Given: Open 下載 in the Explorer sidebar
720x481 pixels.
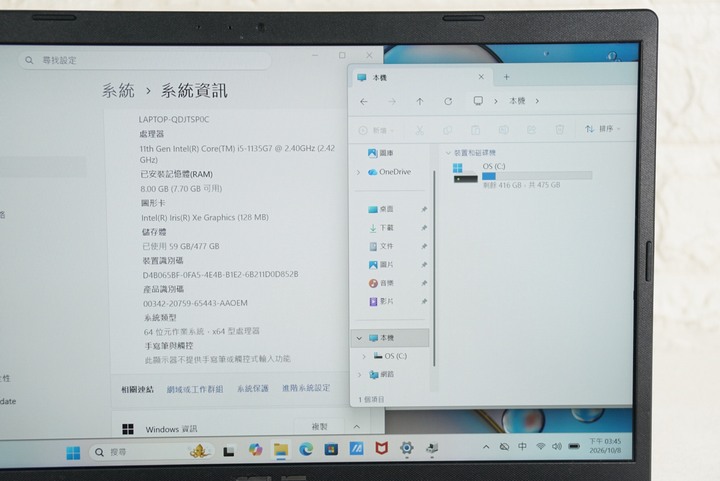Looking at the screenshot, I should click(x=382, y=228).
